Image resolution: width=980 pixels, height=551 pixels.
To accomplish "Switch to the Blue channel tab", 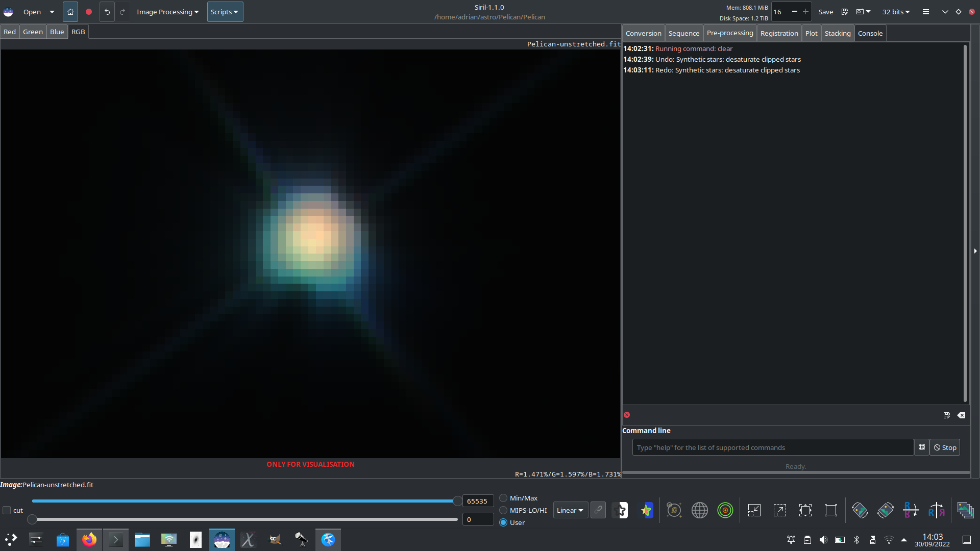I will tap(57, 32).
